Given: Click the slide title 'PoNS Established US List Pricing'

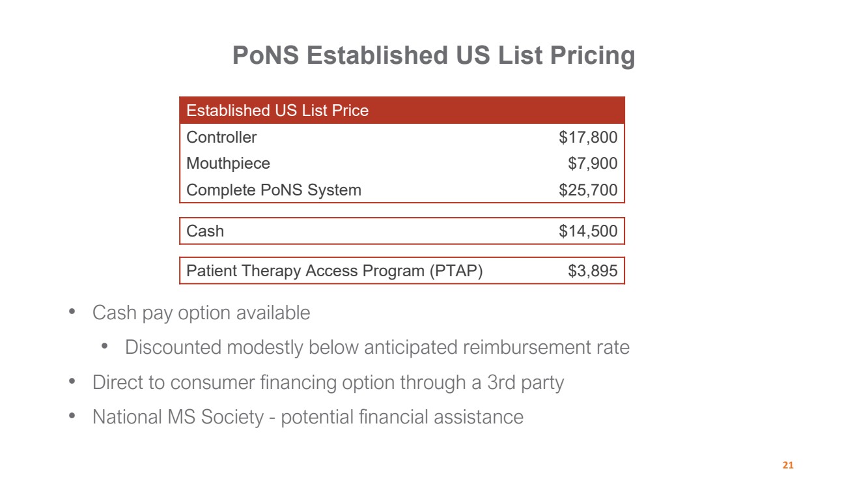Looking at the screenshot, I should coord(434,55).
